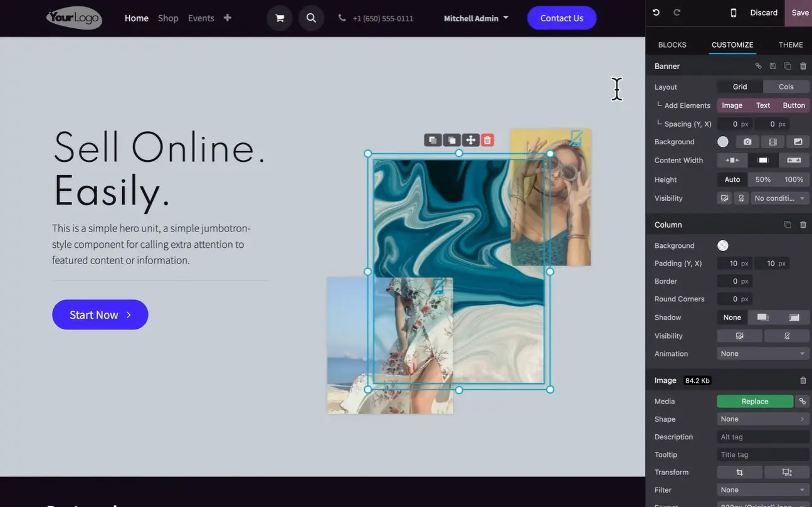Open Banner visibility condition dropdown

tap(780, 198)
